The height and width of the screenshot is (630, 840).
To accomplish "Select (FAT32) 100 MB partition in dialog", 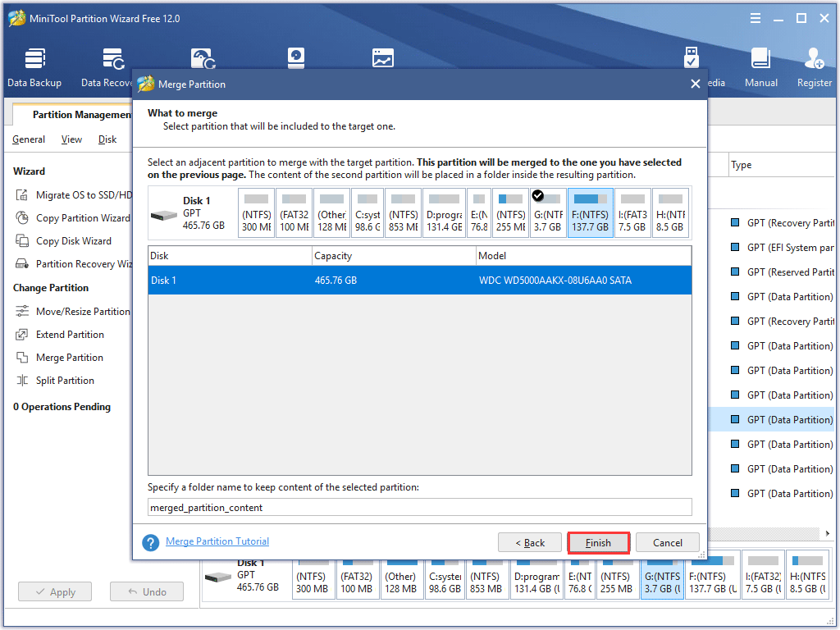I will (x=294, y=212).
